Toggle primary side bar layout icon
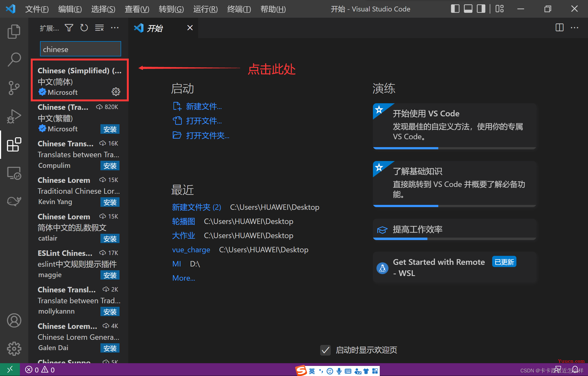This screenshot has width=588, height=376. [x=455, y=9]
